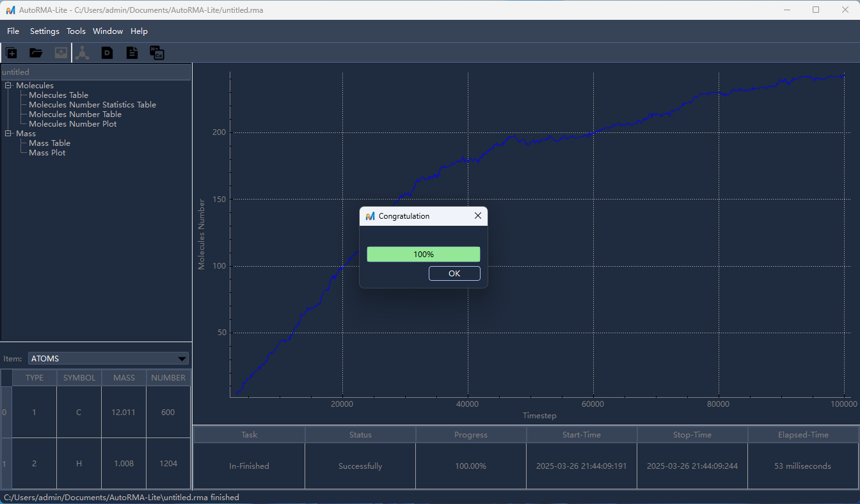Click the periodic elements Na/Ca icon
This screenshot has width=860, height=504.
click(x=157, y=53)
